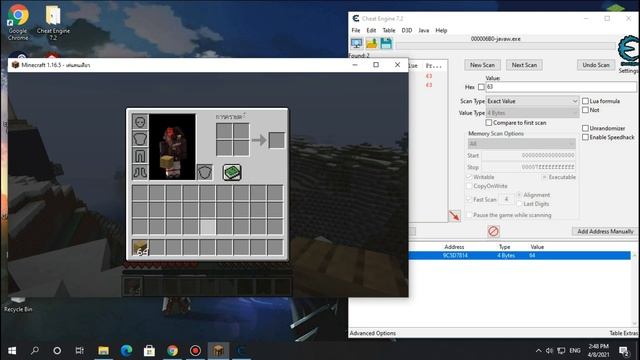The height and width of the screenshot is (360, 640).
Task: Expand the Value Type 4 Bytes dropdown
Action: [532, 113]
